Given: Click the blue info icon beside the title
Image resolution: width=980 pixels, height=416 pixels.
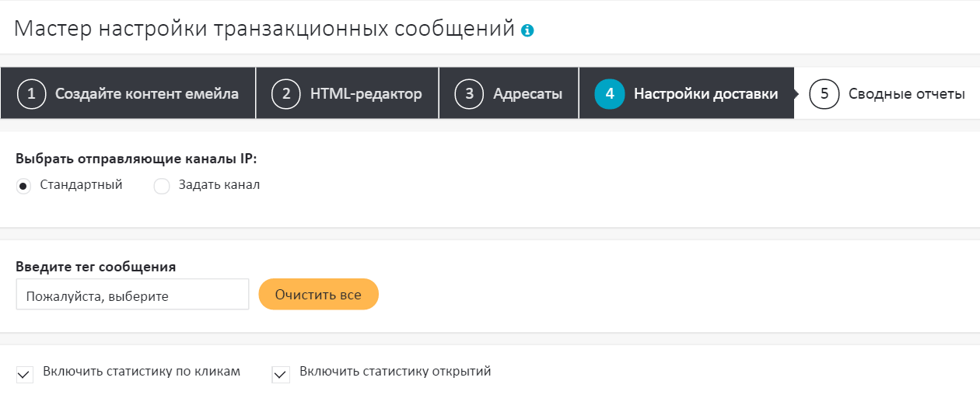Looking at the screenshot, I should pos(528,31).
